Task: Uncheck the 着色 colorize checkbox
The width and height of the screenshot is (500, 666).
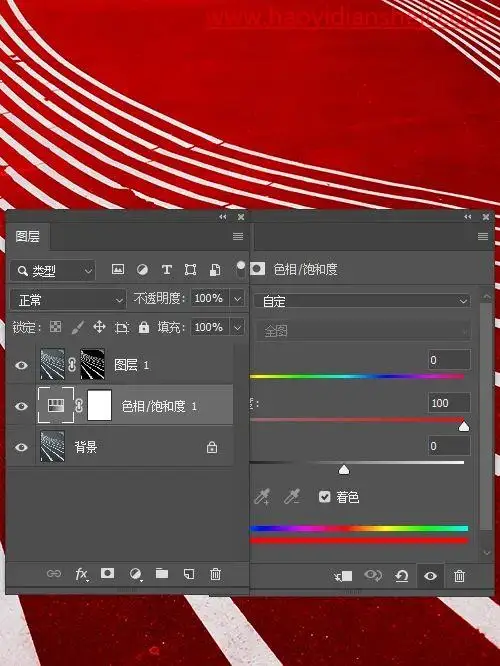Action: [x=325, y=497]
